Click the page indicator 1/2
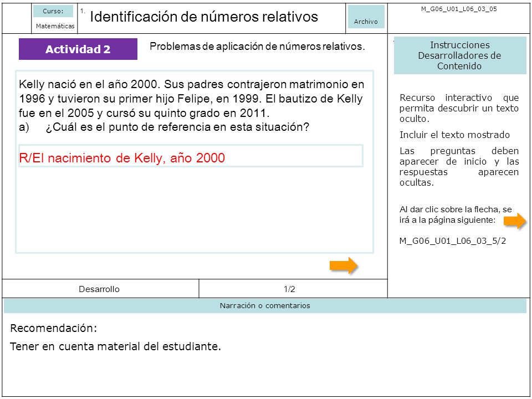Image resolution: width=532 pixels, height=399 pixels. (289, 289)
